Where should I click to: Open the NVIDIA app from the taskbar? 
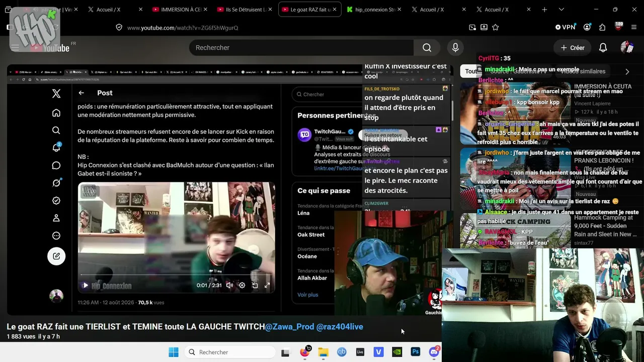[x=397, y=352]
